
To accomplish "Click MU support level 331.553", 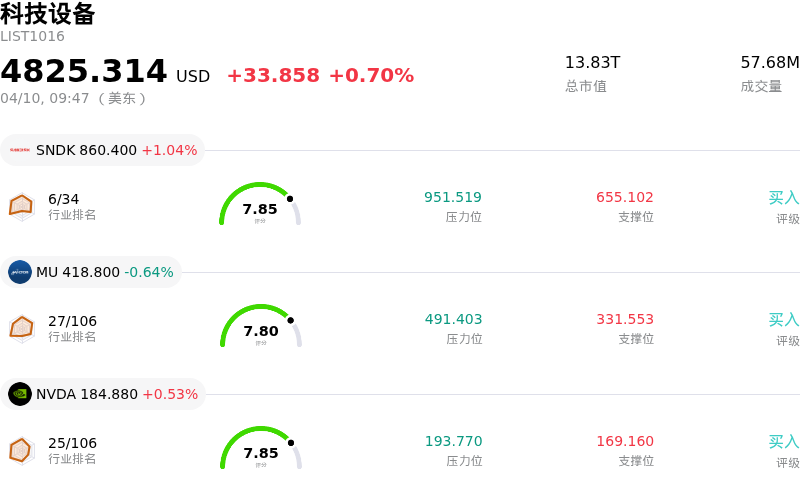I will pyautogui.click(x=625, y=319).
